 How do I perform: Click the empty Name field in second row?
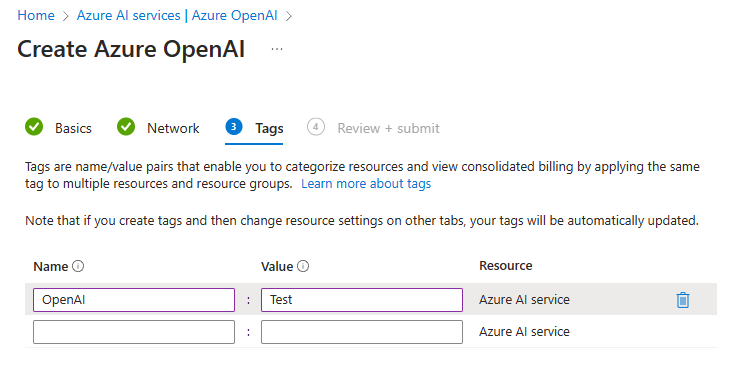coord(134,332)
